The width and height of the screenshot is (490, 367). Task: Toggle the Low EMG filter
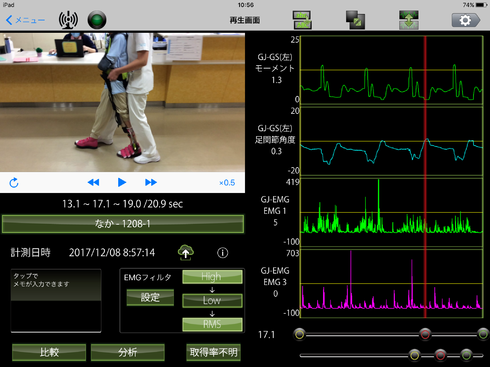click(x=212, y=300)
